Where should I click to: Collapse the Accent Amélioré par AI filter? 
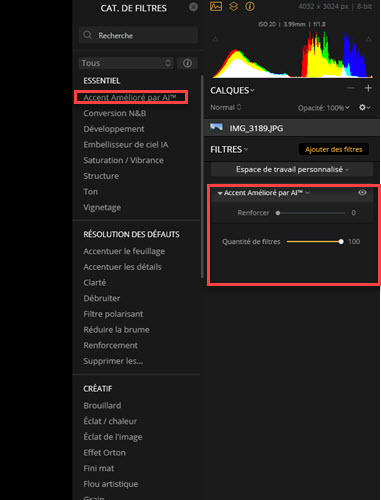point(220,193)
